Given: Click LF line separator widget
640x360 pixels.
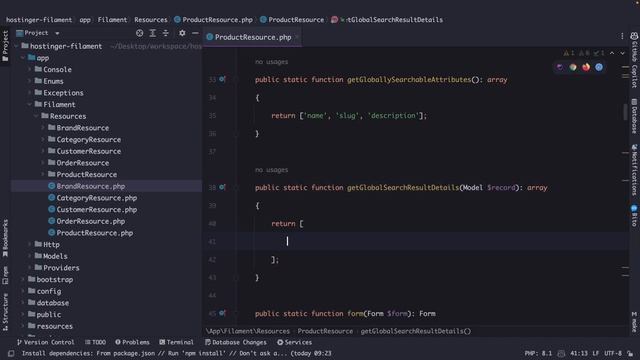Looking at the screenshot, I should tap(596, 353).
